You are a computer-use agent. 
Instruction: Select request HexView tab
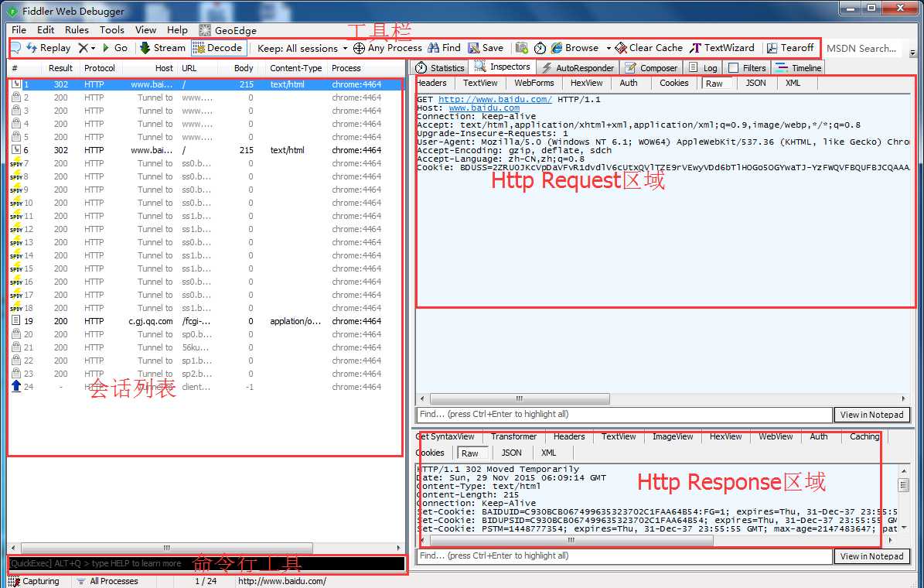tap(586, 83)
